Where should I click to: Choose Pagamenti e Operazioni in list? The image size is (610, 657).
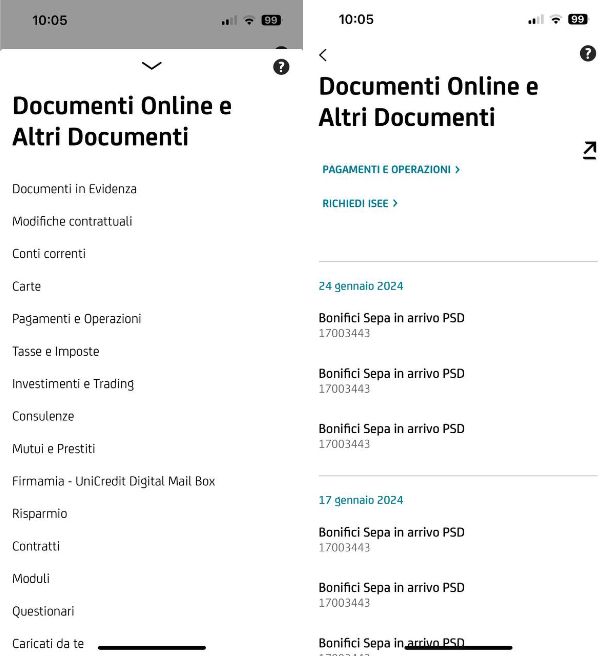pyautogui.click(x=77, y=319)
